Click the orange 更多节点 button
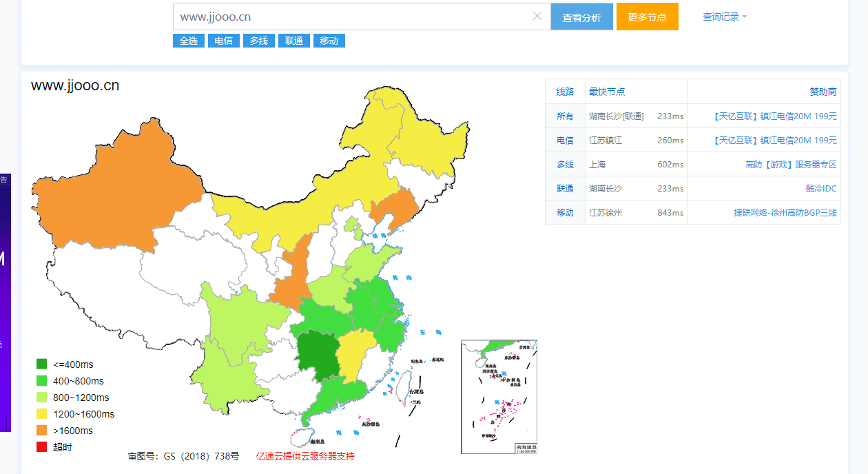Viewport: 868px width, 474px height. point(647,17)
